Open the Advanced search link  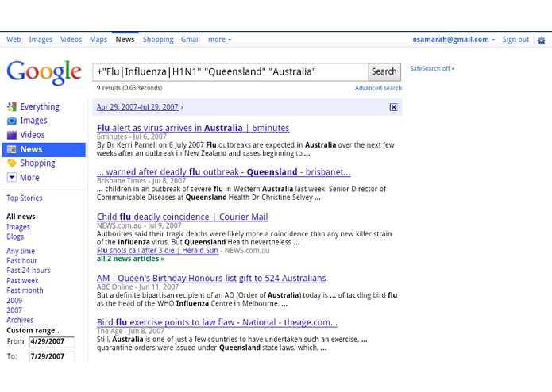click(378, 88)
